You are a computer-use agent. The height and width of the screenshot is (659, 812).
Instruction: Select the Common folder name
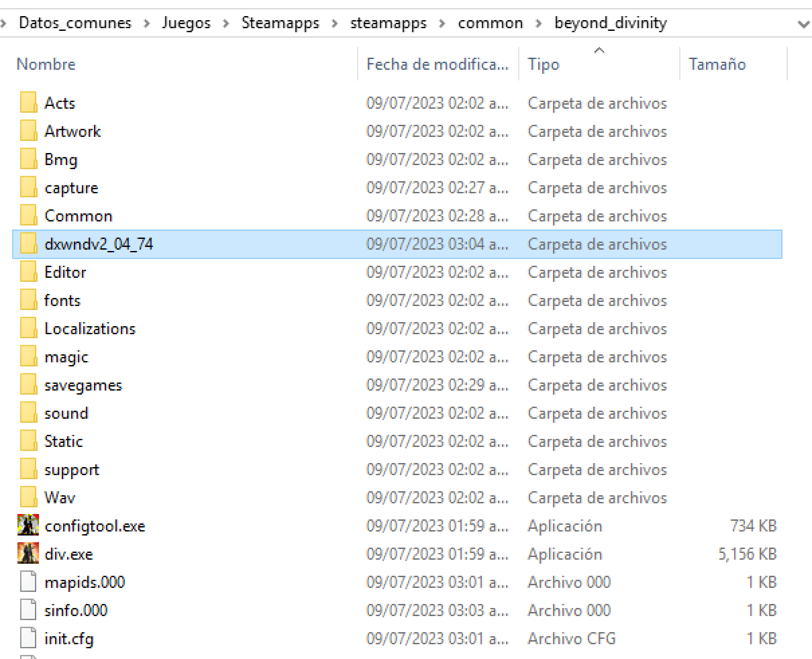[x=78, y=216]
